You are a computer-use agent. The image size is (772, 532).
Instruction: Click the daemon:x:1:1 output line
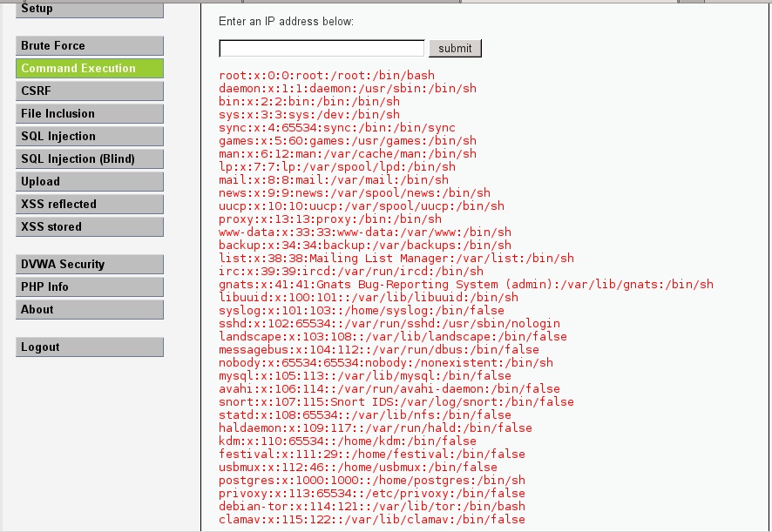[348, 89]
